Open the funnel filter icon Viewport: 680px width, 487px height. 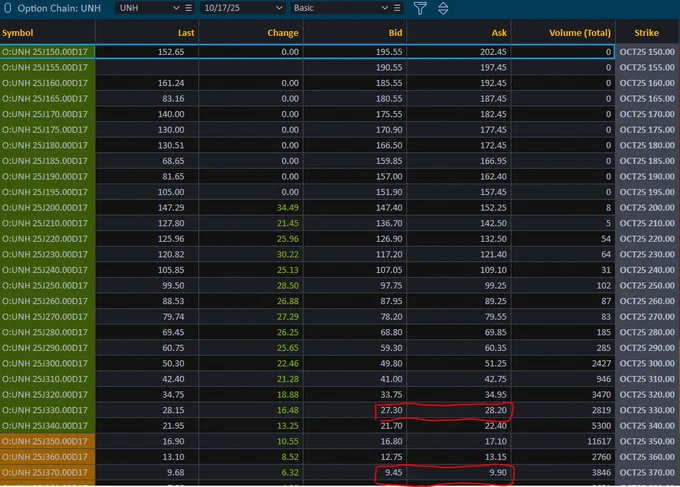tap(420, 8)
